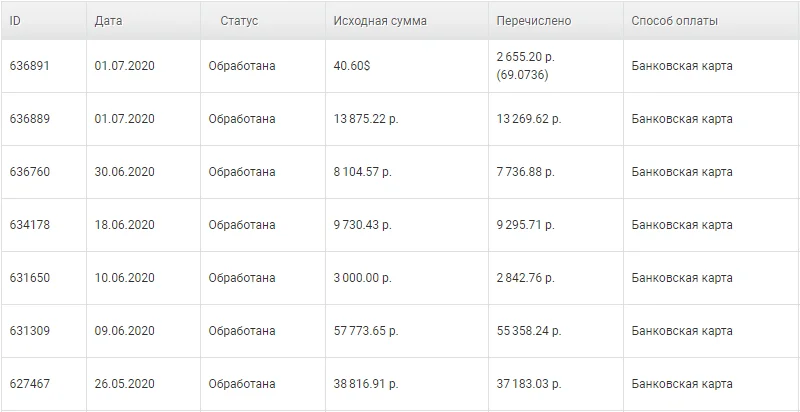Sort table by Статус header
Screen dimensions: 800x412
239,21
